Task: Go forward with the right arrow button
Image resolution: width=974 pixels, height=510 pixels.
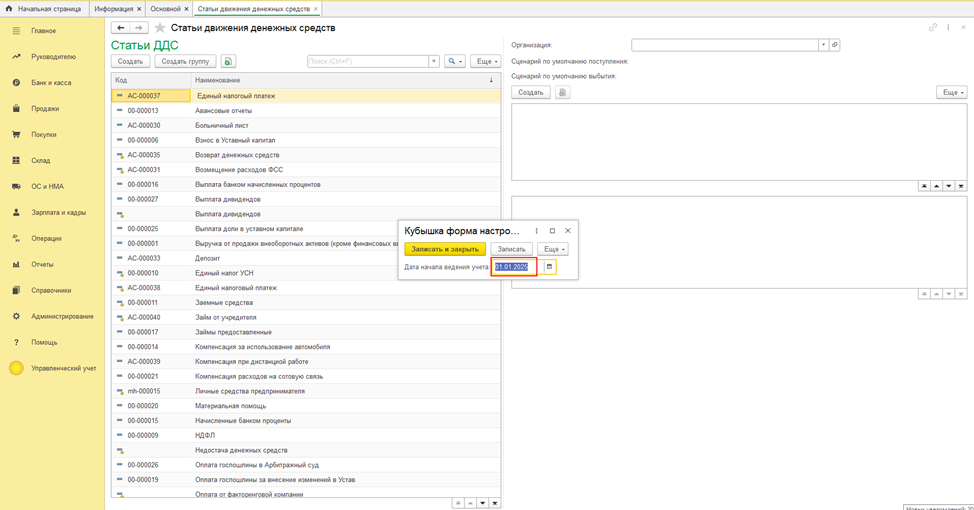Action: [x=139, y=28]
